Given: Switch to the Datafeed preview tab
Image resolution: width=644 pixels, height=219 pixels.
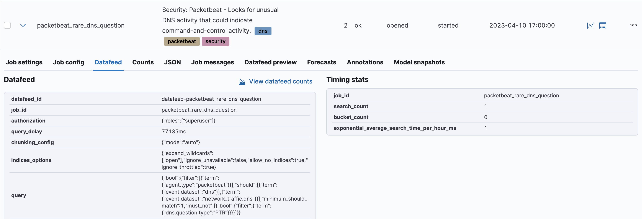Looking at the screenshot, I should [270, 62].
